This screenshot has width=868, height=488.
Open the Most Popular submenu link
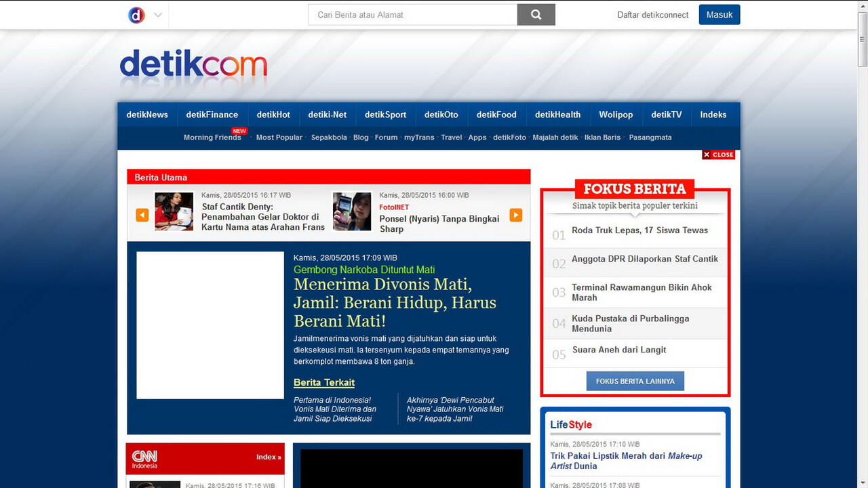(x=279, y=138)
